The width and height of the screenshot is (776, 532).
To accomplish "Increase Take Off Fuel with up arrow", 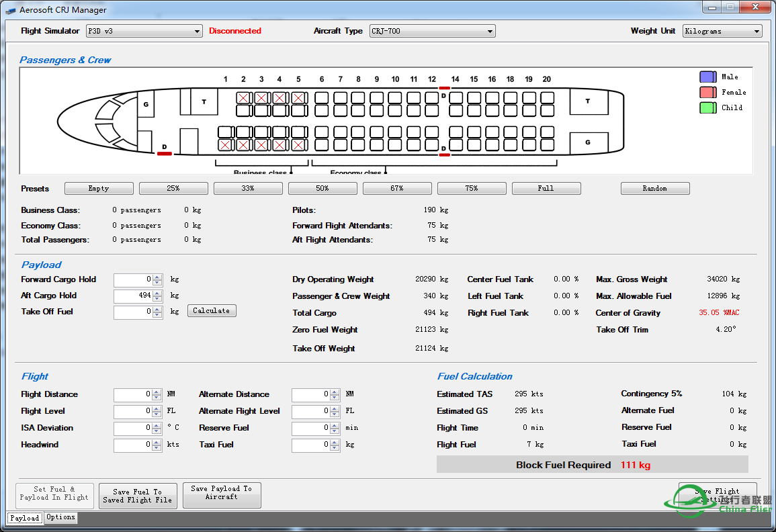I will (157, 309).
